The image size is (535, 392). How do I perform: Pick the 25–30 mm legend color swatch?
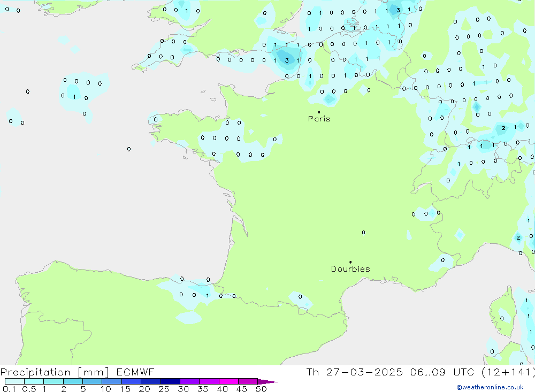point(170,381)
